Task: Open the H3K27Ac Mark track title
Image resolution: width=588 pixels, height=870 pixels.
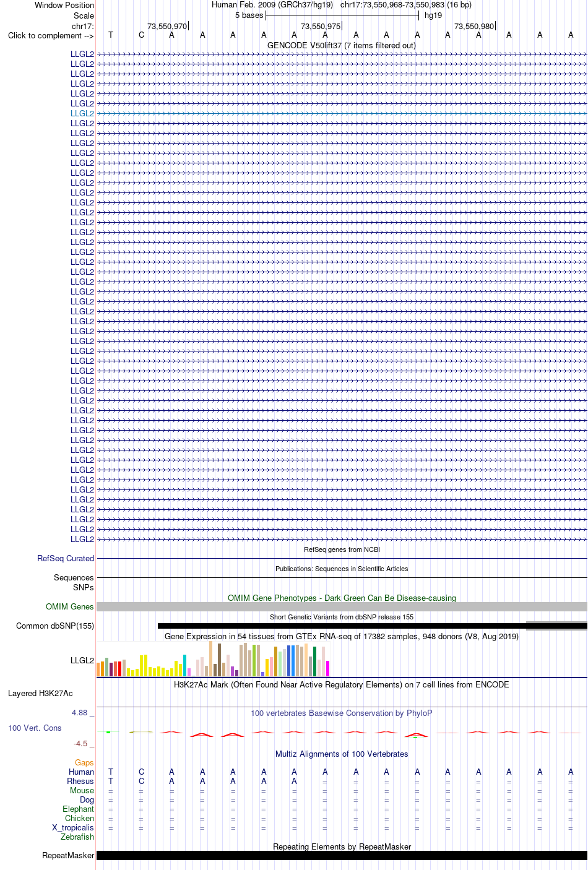Action: tap(342, 684)
